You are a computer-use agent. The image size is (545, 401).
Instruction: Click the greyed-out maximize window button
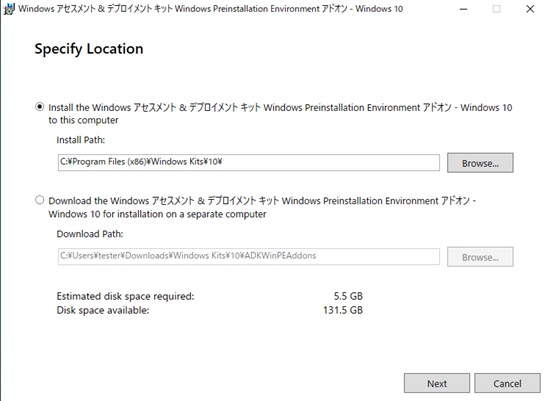[x=496, y=9]
